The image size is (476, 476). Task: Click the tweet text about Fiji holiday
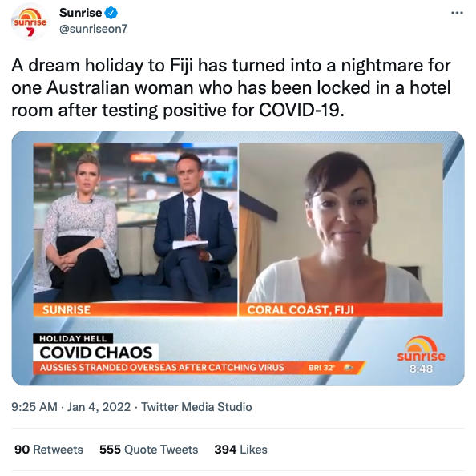click(231, 87)
